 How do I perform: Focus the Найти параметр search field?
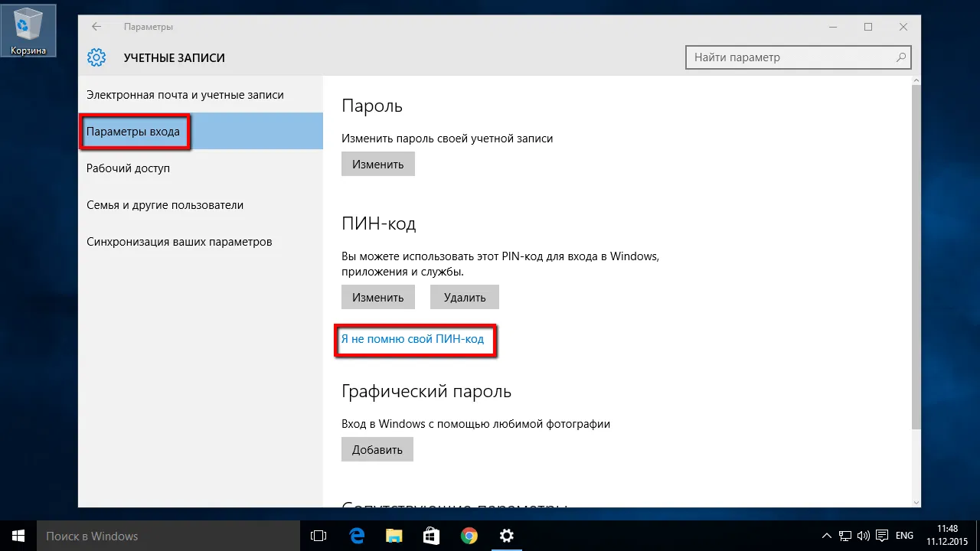coord(799,57)
